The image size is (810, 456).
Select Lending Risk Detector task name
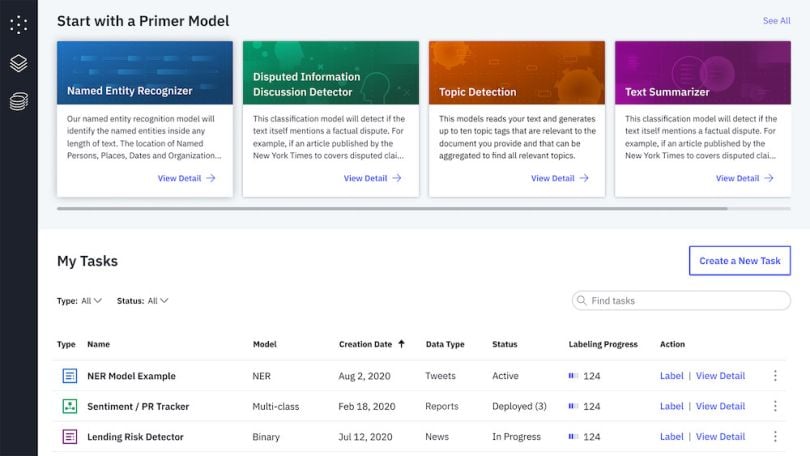135,437
